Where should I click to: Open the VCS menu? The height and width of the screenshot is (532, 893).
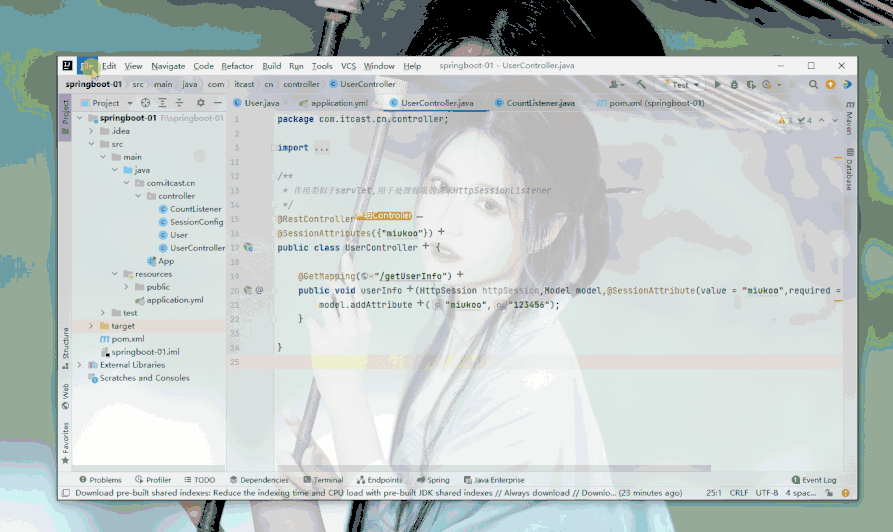[349, 66]
